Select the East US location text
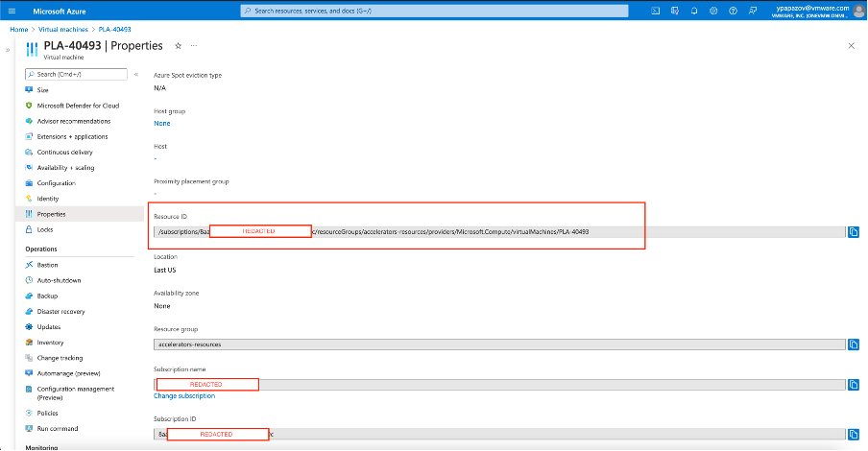 (x=164, y=270)
